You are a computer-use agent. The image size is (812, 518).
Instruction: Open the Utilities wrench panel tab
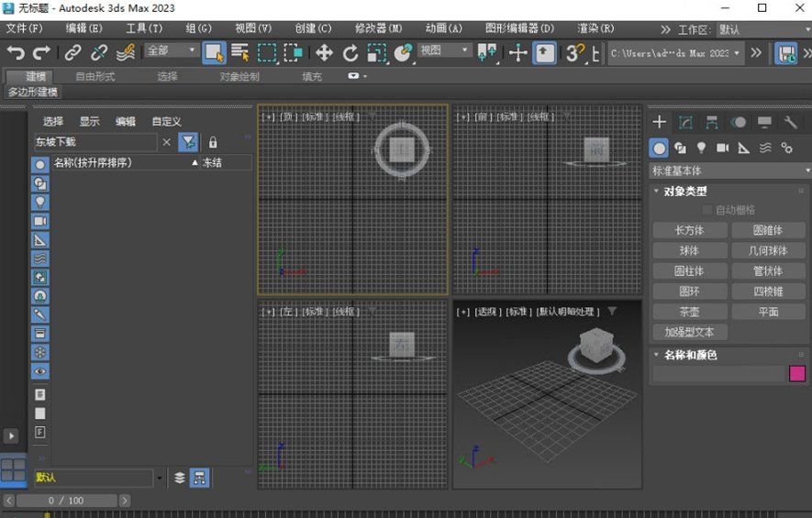click(x=790, y=122)
